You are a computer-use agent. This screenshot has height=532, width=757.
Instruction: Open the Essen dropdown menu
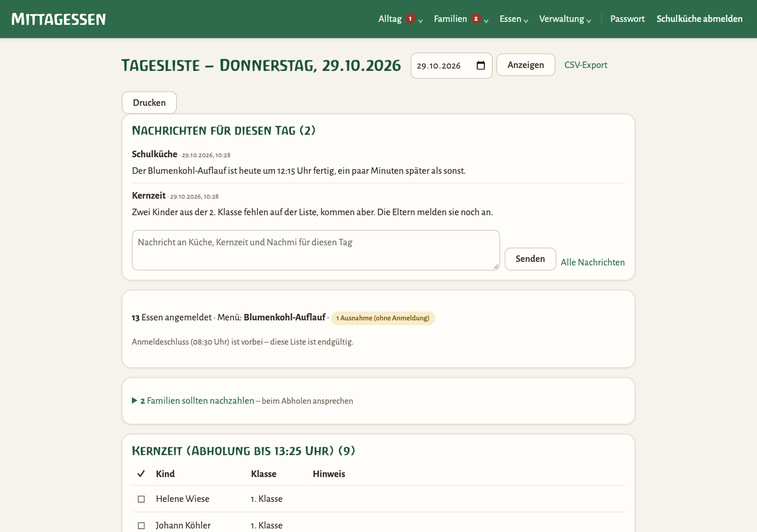coord(514,19)
